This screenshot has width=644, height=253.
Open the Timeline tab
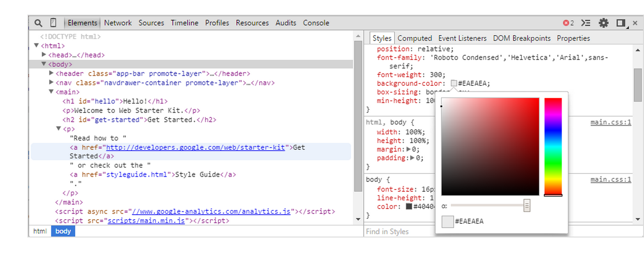point(185,23)
